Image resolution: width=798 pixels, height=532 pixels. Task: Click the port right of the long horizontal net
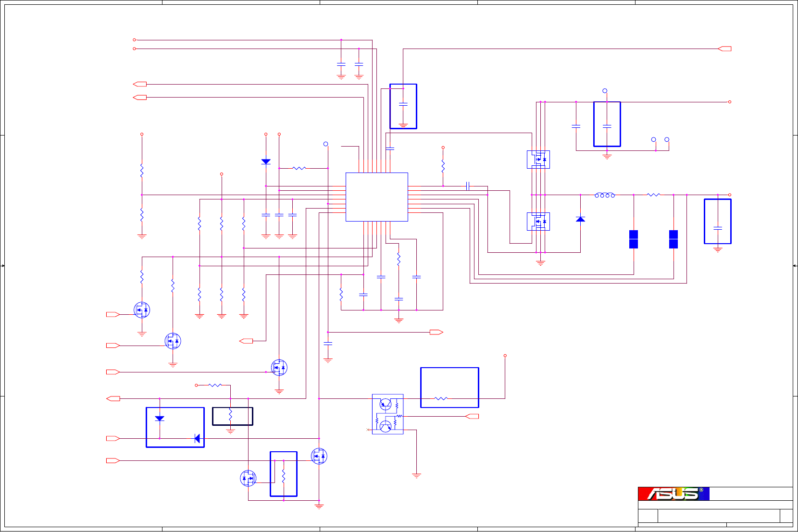pos(436,332)
